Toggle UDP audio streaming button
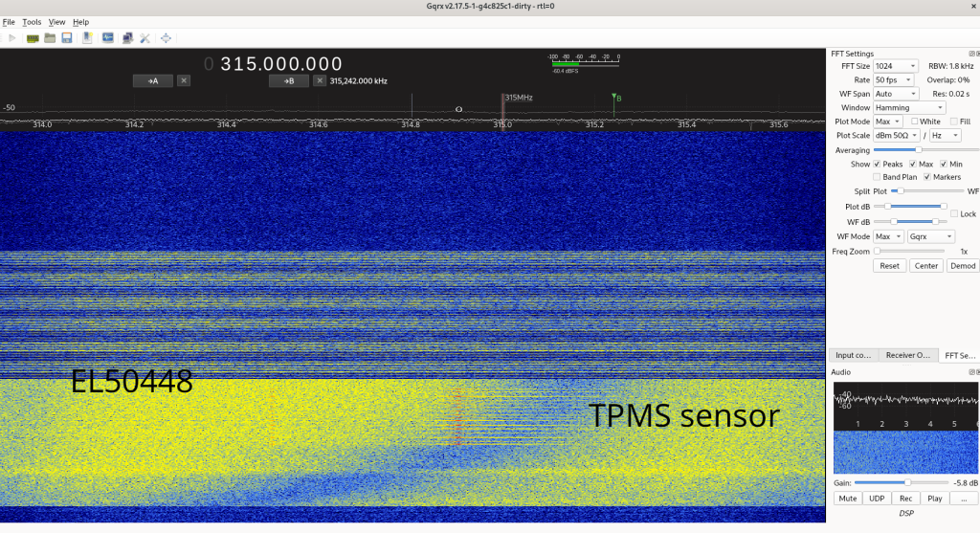980x533 pixels. point(877,498)
